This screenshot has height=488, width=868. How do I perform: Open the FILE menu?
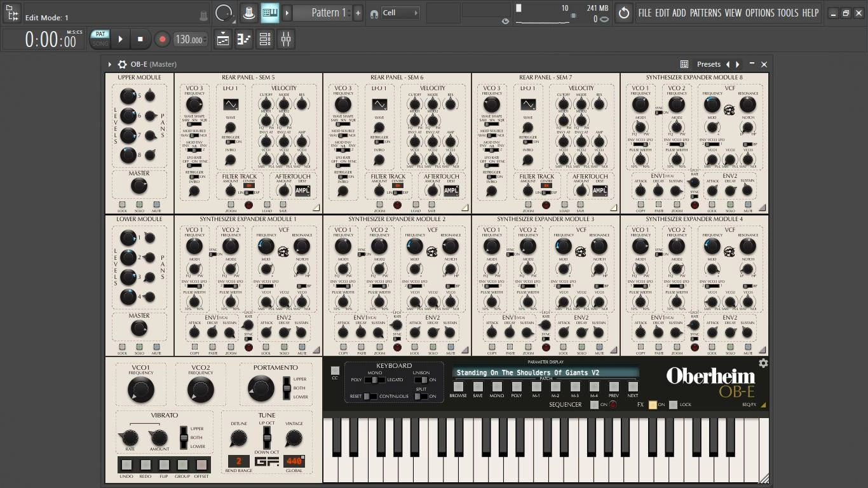pos(645,13)
